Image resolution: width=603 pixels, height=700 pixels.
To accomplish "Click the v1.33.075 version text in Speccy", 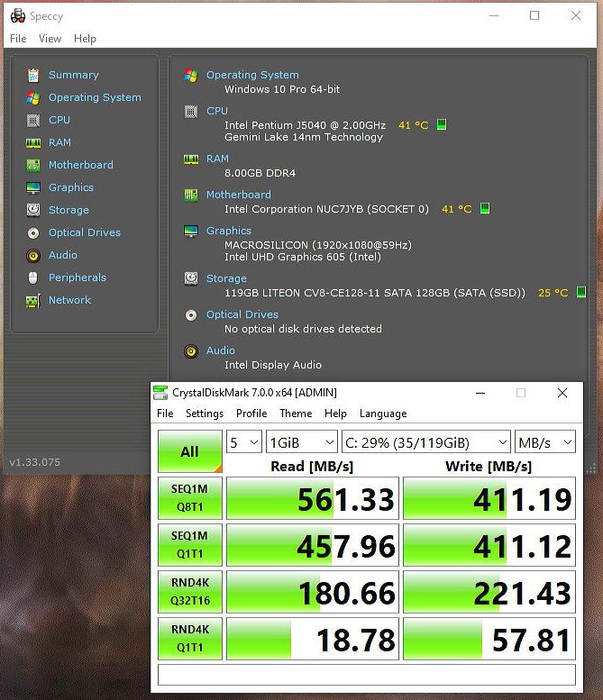I will tap(35, 462).
